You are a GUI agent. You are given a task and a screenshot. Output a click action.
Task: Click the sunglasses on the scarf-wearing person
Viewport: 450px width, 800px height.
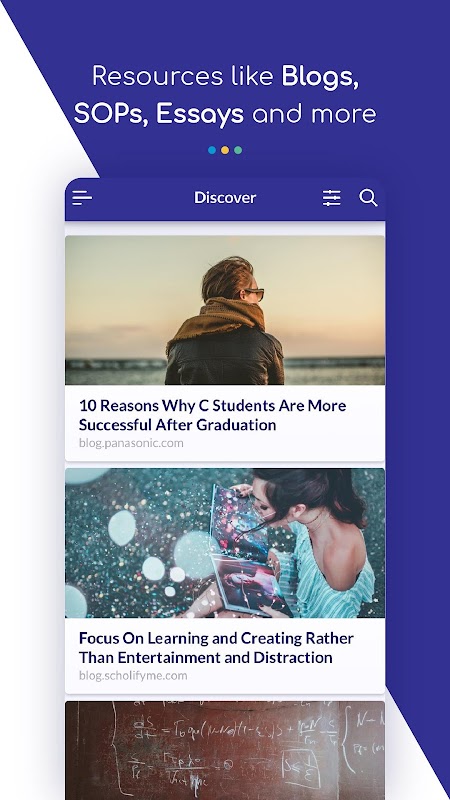click(254, 294)
